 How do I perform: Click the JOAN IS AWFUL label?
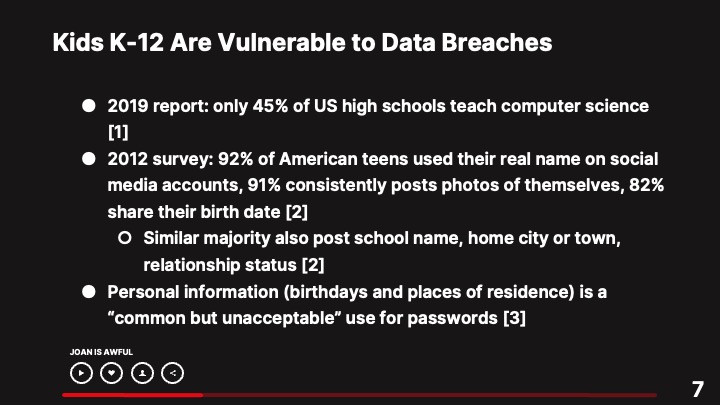101,352
